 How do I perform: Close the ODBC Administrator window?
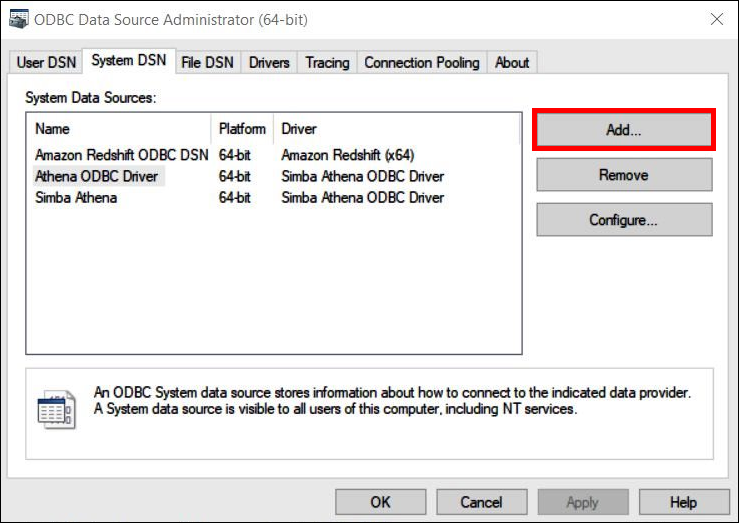(716, 19)
